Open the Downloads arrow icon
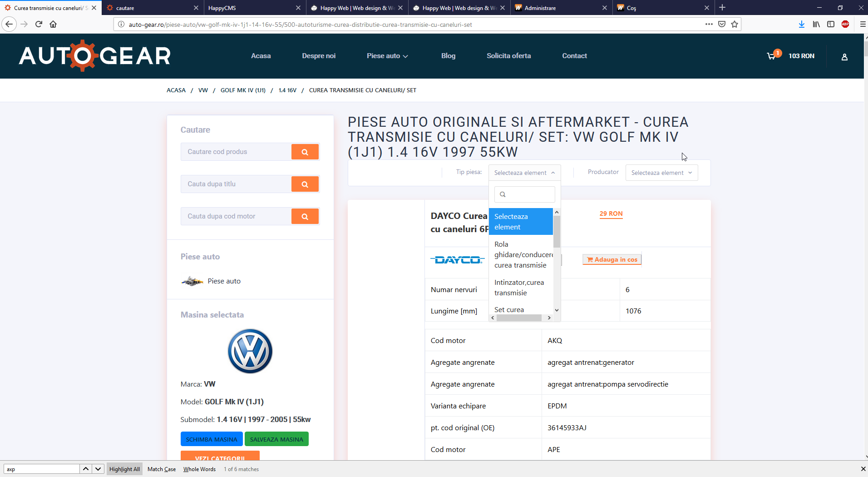This screenshot has height=477, width=868. tap(801, 24)
